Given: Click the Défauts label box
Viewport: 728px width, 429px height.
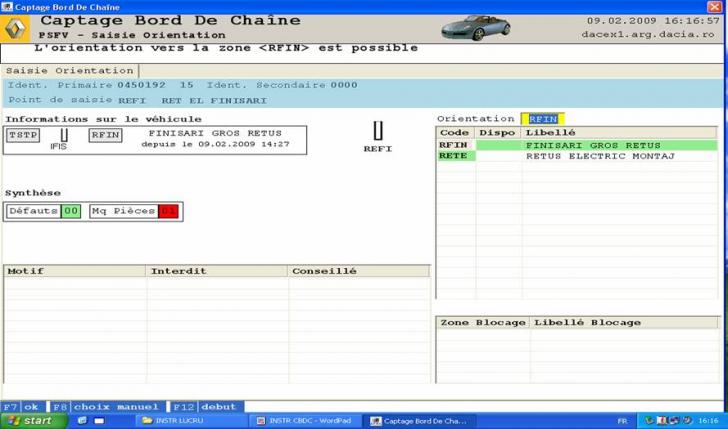Looking at the screenshot, I should point(33,211).
